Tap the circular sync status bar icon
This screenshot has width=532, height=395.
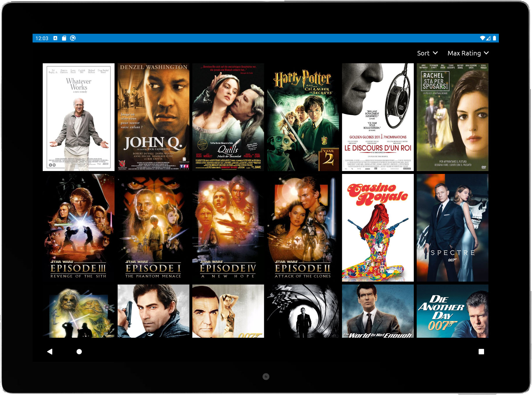73,38
